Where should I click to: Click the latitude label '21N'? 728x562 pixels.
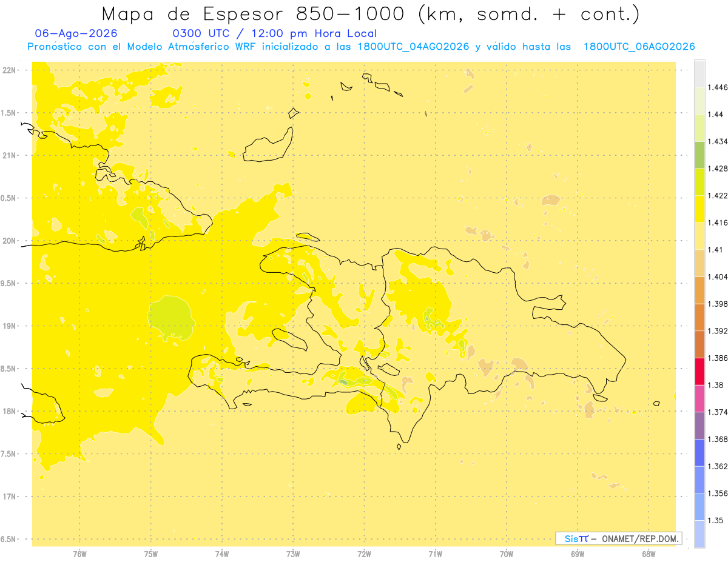click(9, 155)
